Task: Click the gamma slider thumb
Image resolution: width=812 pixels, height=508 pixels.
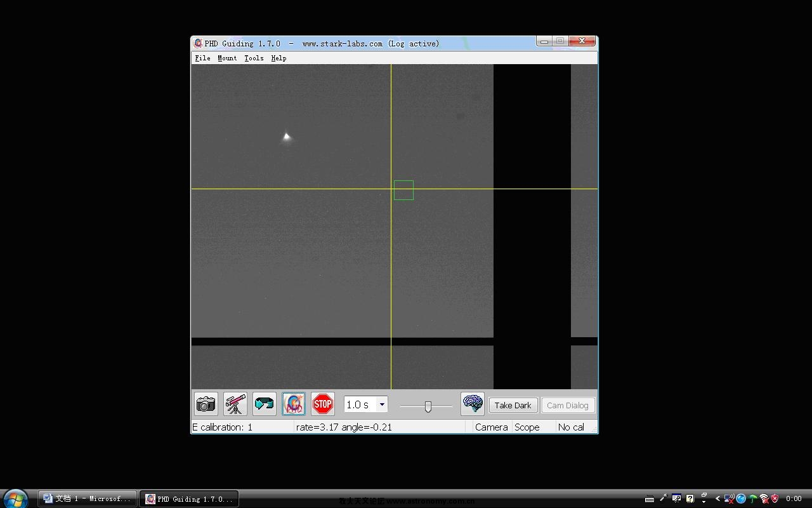Action: (428, 406)
